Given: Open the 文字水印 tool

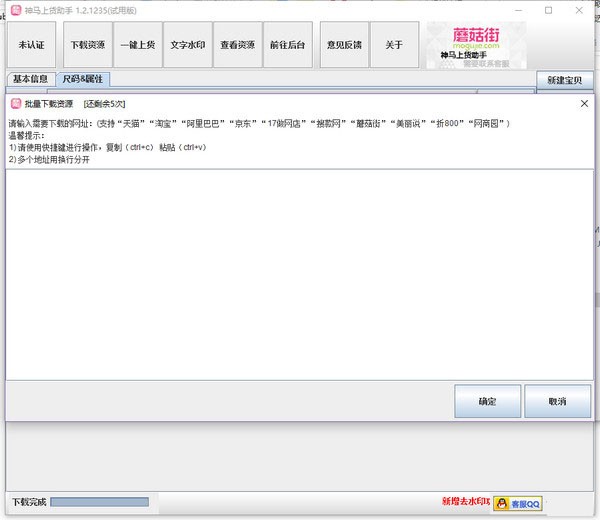Looking at the screenshot, I should (x=188, y=45).
